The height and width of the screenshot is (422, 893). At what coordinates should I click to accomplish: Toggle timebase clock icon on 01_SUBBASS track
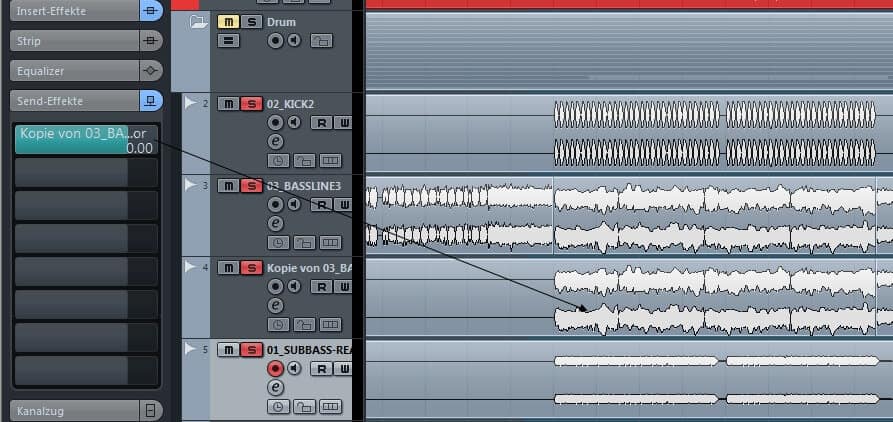click(278, 407)
